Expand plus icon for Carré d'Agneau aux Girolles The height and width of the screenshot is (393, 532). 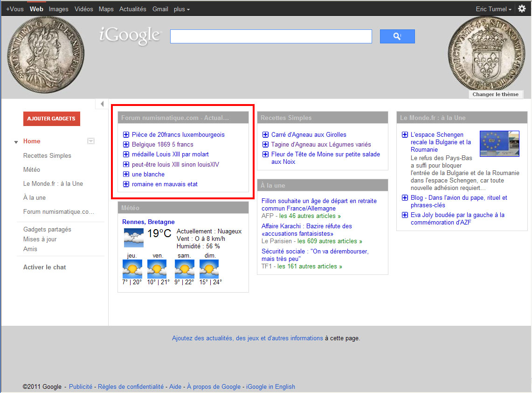tap(265, 134)
